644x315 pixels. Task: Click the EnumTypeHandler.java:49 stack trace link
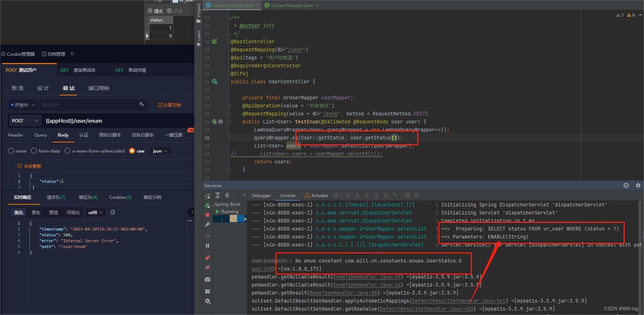point(366,277)
